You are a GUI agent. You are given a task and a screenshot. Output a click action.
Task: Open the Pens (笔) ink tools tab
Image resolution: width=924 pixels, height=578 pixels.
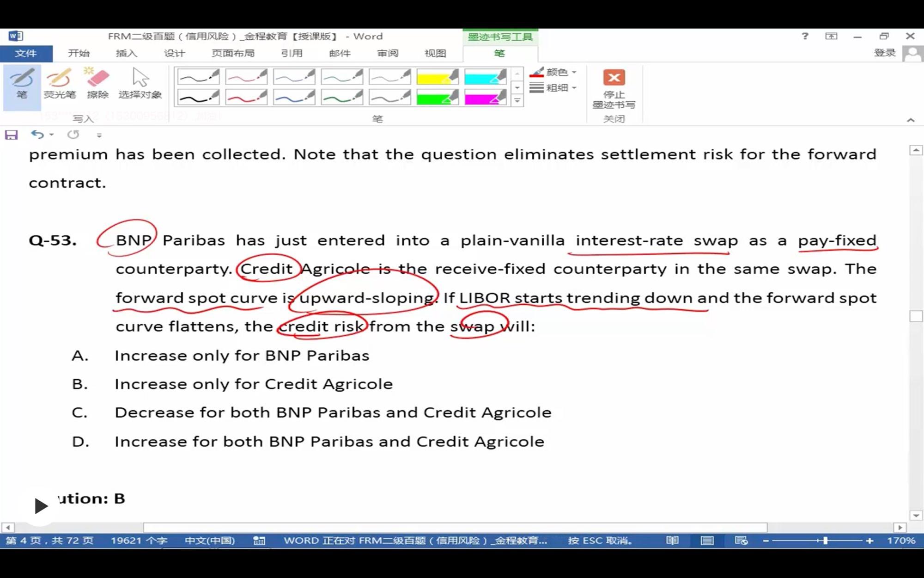(499, 53)
